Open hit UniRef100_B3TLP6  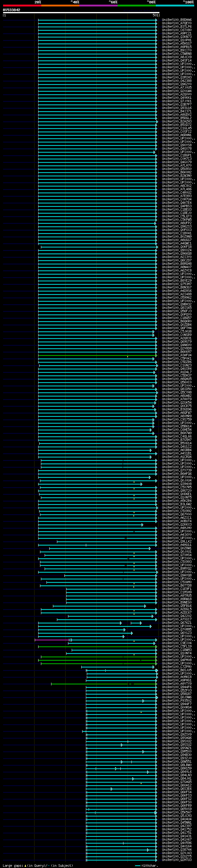(177, 26)
